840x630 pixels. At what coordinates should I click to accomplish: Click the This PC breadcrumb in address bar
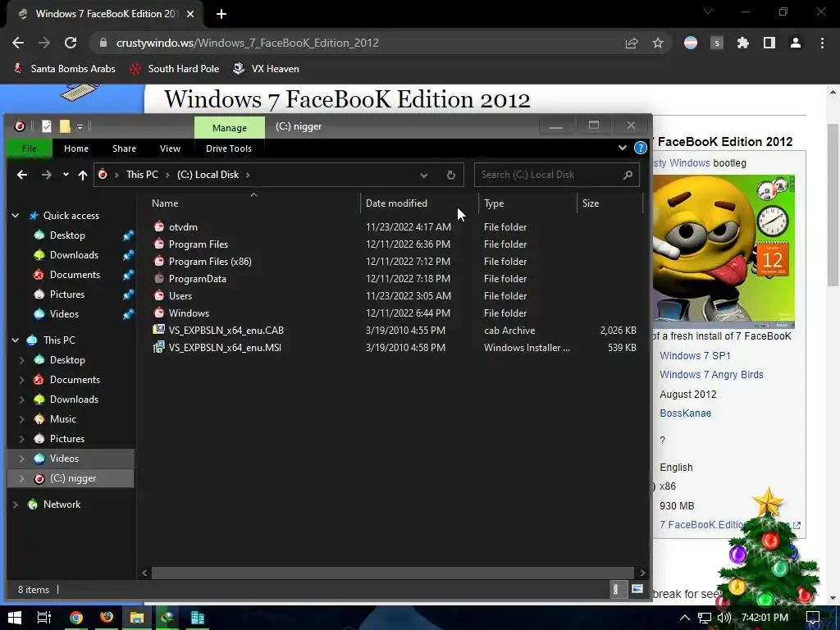pos(142,175)
